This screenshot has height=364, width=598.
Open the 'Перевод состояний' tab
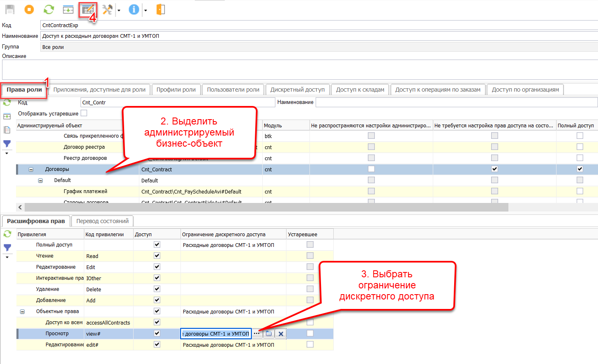[102, 221]
